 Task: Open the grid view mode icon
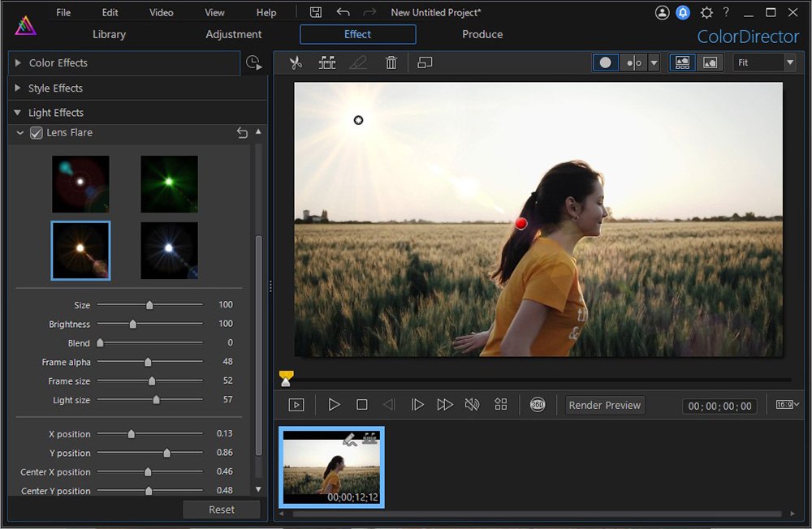tap(501, 404)
